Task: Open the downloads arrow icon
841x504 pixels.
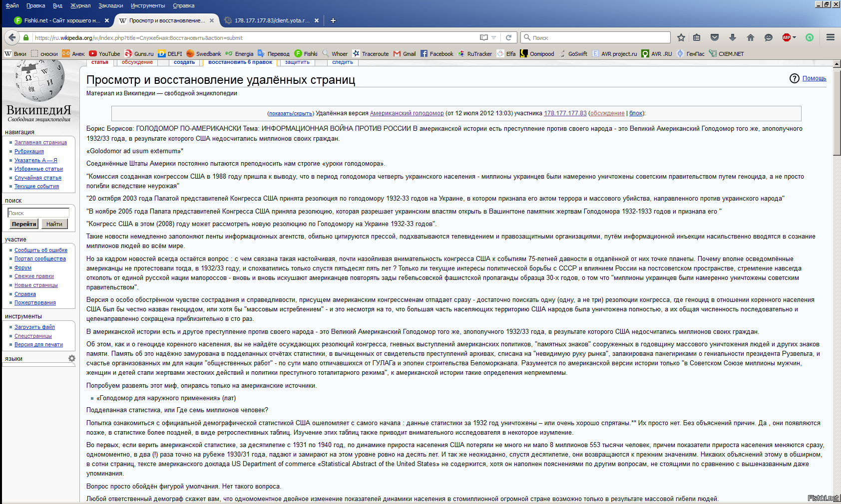Action: [733, 37]
